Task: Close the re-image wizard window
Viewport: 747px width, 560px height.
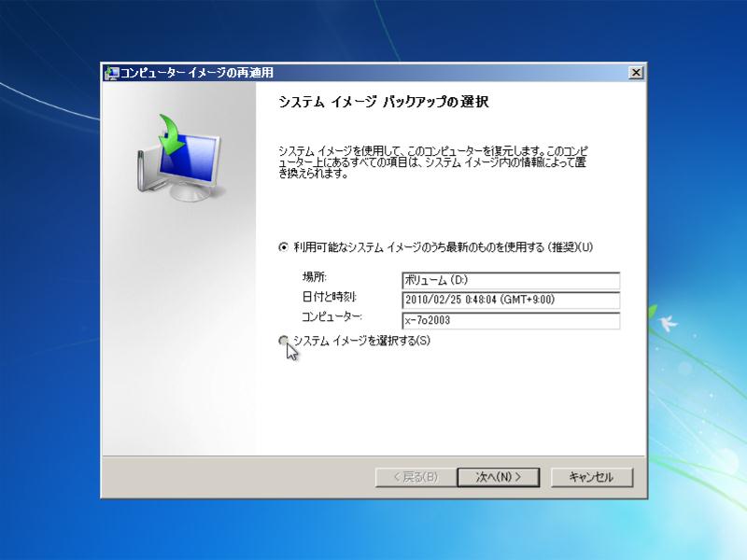Action: [637, 72]
